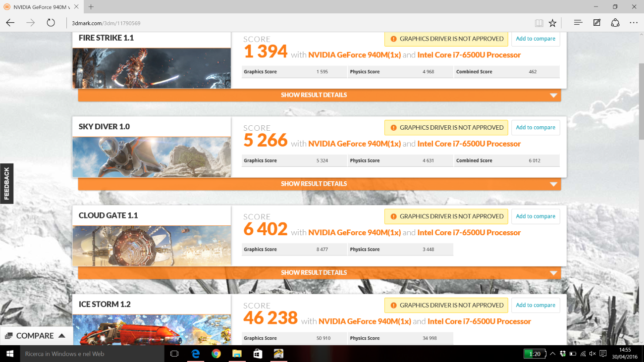Screen dimensions: 644x362
Task: Open the Wi-Fi network icon
Action: [583, 354]
